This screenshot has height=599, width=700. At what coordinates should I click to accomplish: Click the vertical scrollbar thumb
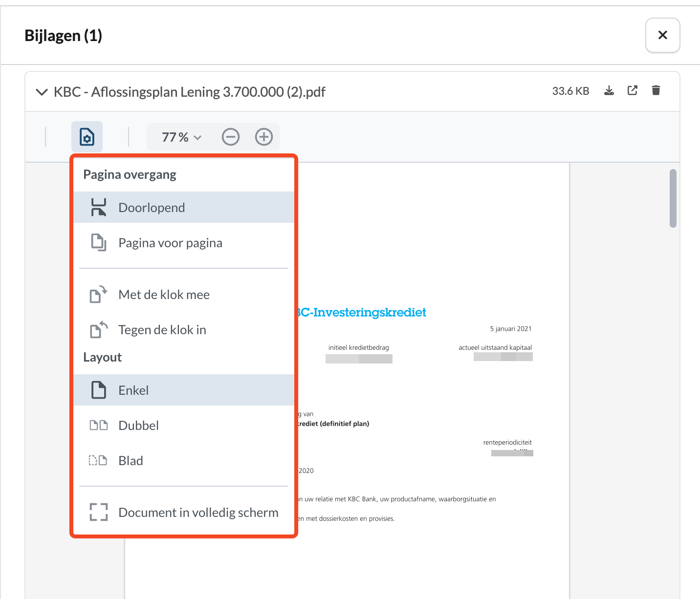click(x=673, y=198)
